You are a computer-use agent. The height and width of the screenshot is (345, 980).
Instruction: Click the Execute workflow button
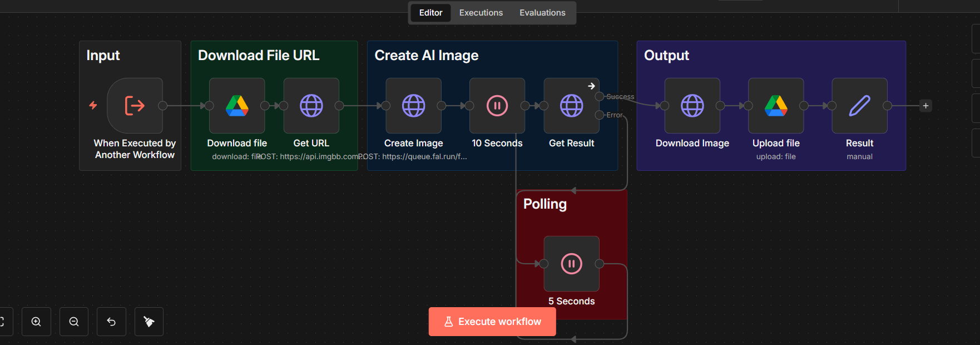(492, 322)
